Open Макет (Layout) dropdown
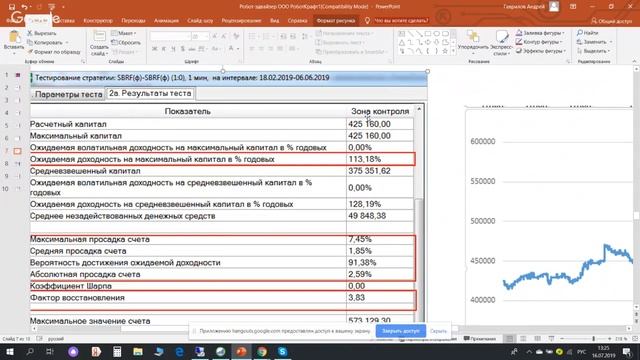 click(x=124, y=33)
